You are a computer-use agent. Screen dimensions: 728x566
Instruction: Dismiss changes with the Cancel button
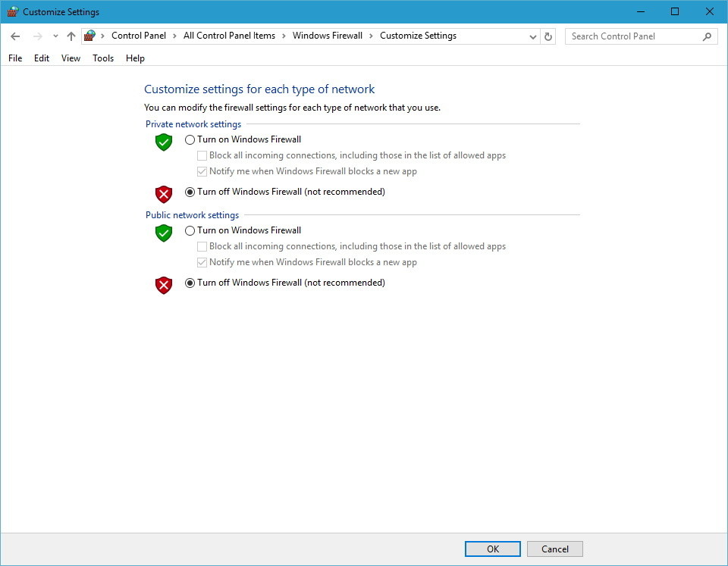[554, 549]
